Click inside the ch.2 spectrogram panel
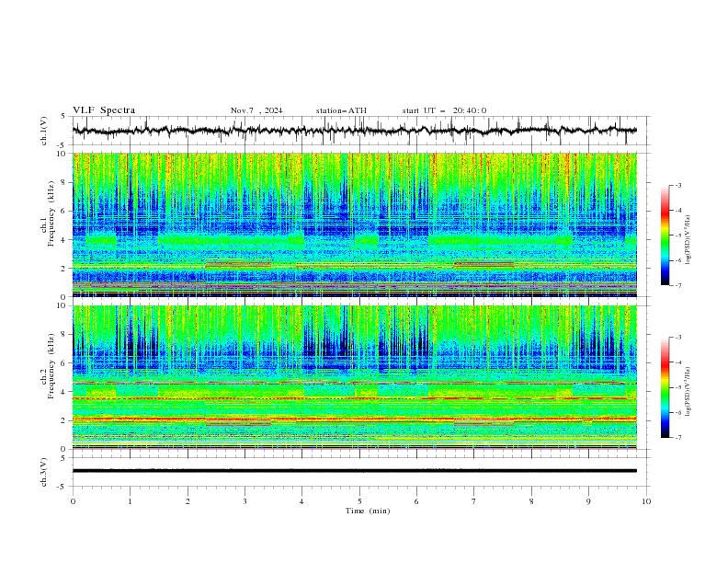The image size is (728, 563). pos(354,377)
